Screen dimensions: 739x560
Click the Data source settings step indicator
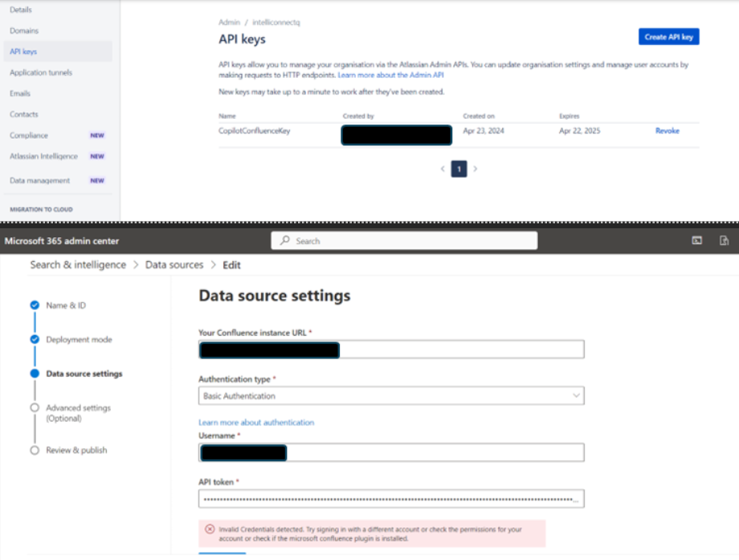pos(34,373)
